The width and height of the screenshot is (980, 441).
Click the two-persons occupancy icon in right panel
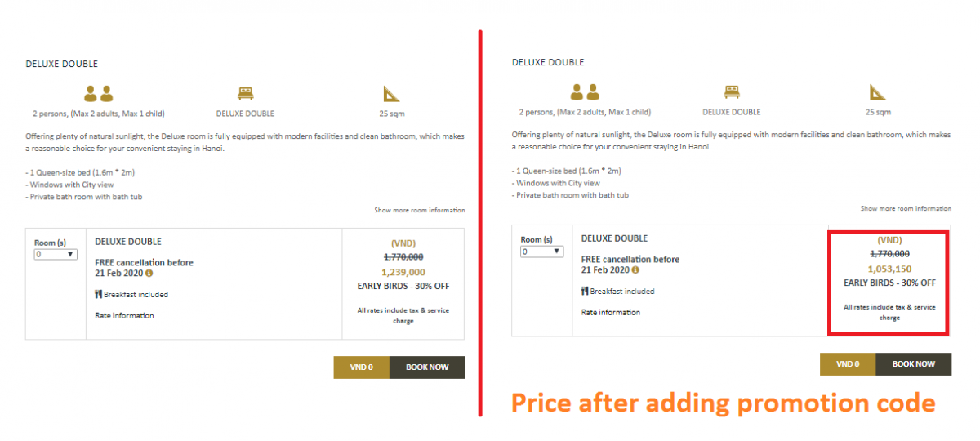585,91
